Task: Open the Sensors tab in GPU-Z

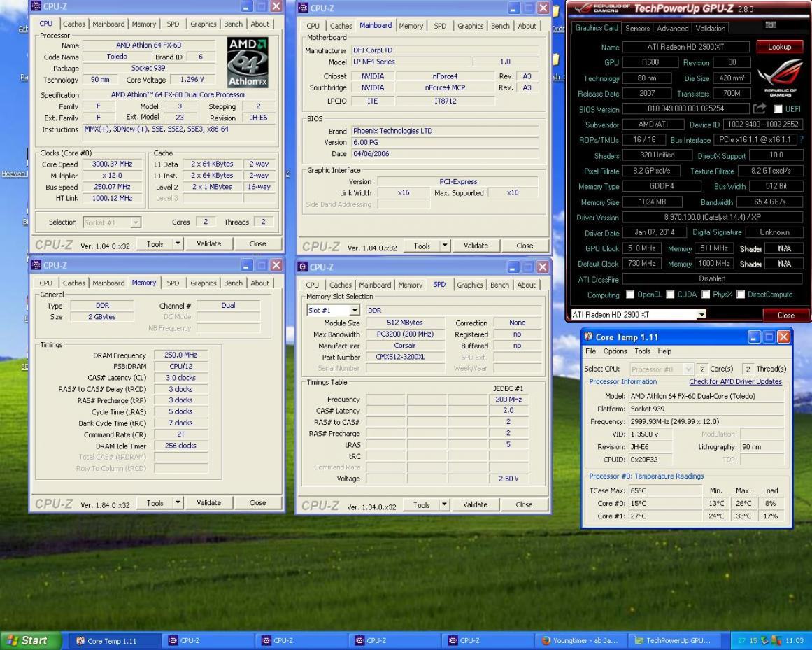Action: 637,29
